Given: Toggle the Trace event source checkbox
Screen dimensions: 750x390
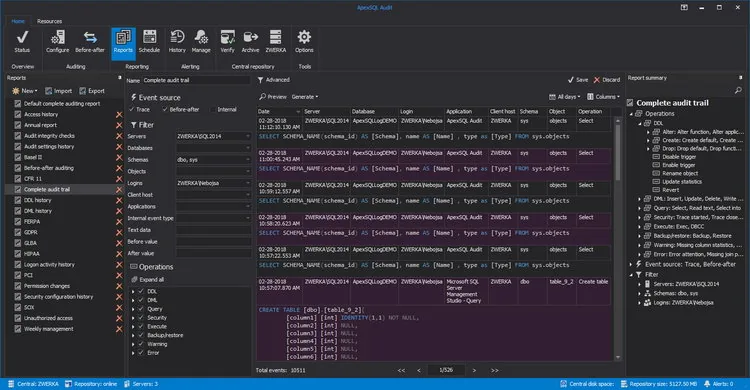Looking at the screenshot, I should (132, 110).
